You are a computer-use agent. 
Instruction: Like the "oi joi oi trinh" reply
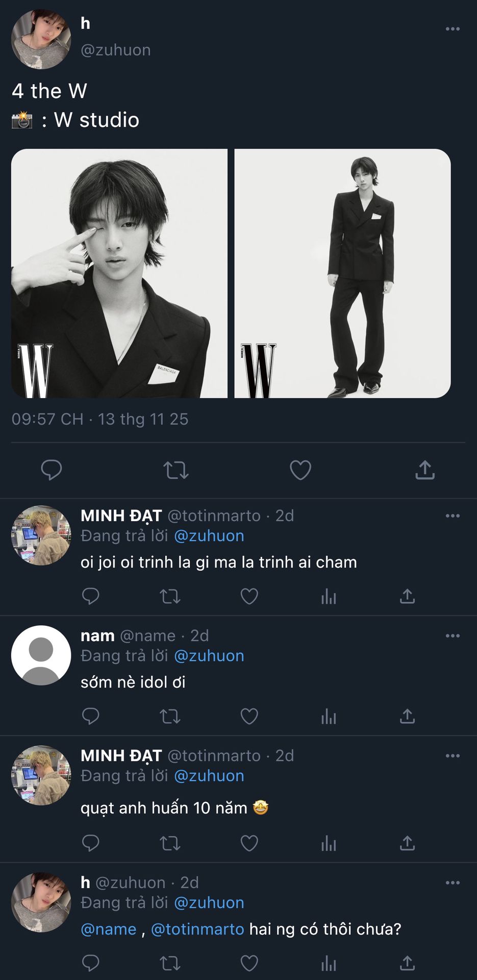click(x=249, y=596)
